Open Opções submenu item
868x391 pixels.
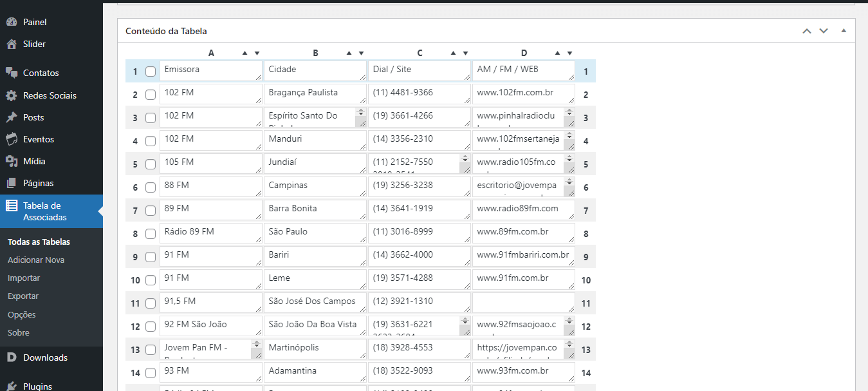[22, 314]
